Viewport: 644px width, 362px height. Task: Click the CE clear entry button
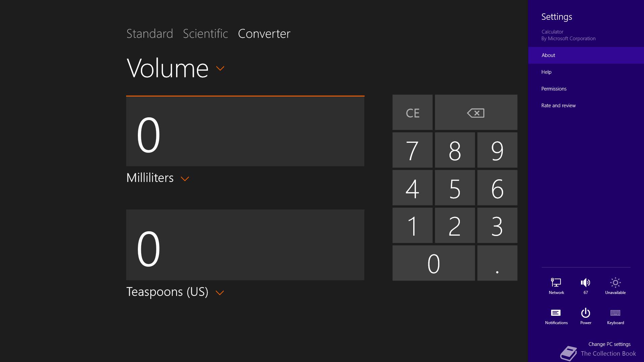tap(413, 113)
